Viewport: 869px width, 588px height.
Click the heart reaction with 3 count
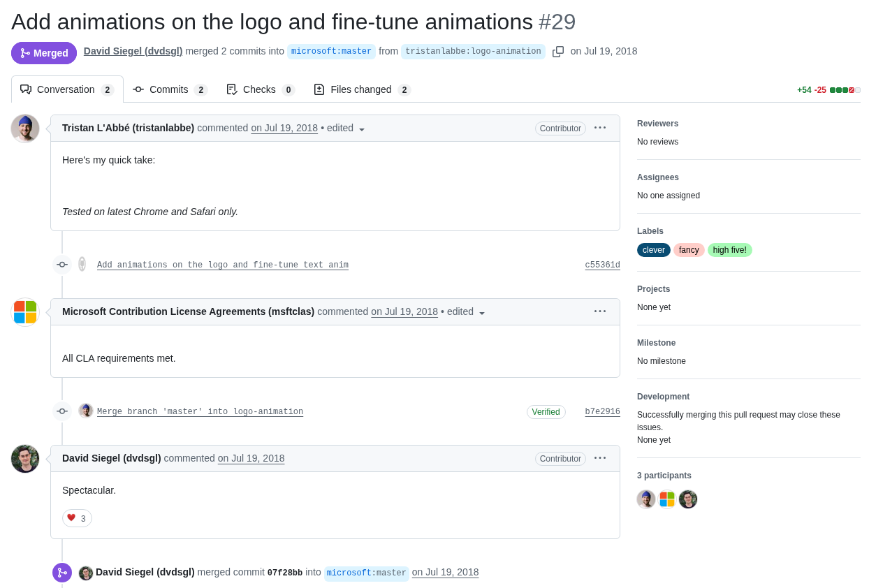pos(77,518)
